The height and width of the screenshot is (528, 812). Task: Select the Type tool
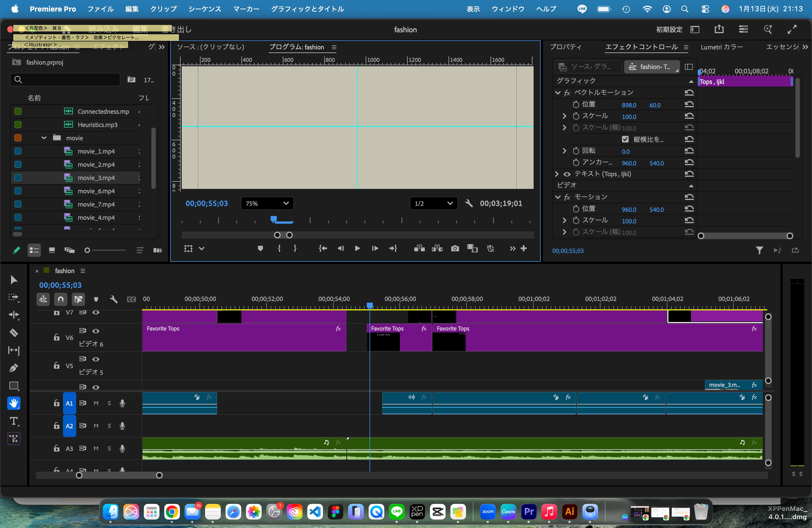(x=14, y=421)
